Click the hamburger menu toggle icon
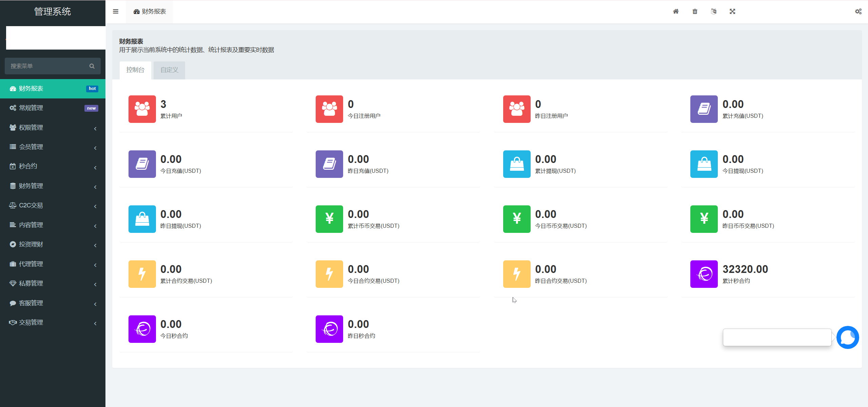The height and width of the screenshot is (407, 868). [x=116, y=12]
